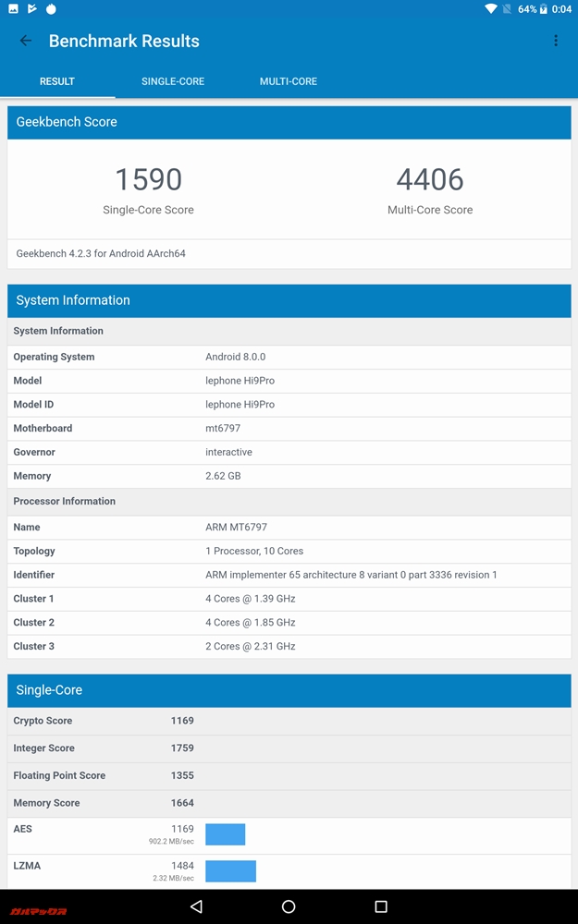Tap the blue AES score bar
This screenshot has width=578, height=924.
click(x=228, y=833)
